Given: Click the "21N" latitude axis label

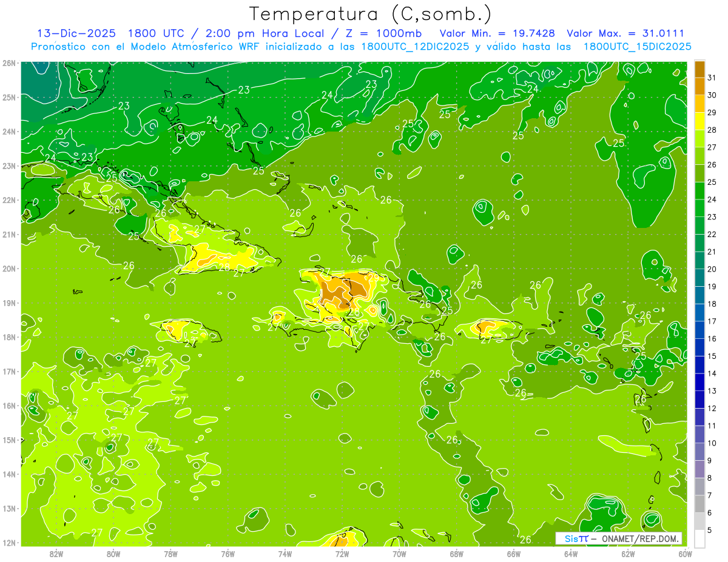Looking at the screenshot, I should pyautogui.click(x=9, y=235).
